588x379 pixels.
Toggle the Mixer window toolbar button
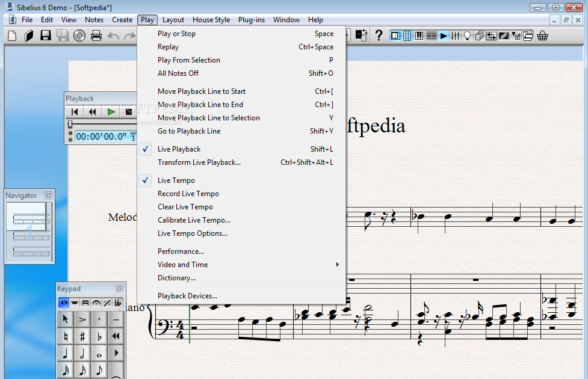(x=455, y=36)
